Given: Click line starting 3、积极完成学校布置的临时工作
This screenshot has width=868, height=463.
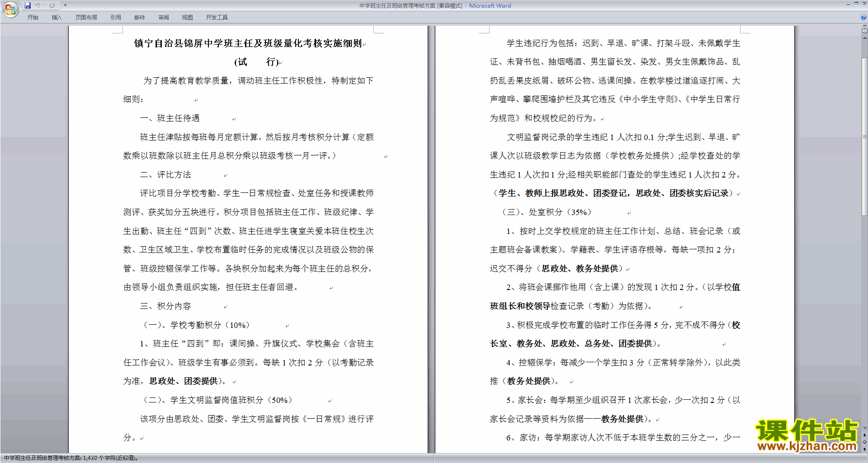Looking at the screenshot, I should (623, 325).
